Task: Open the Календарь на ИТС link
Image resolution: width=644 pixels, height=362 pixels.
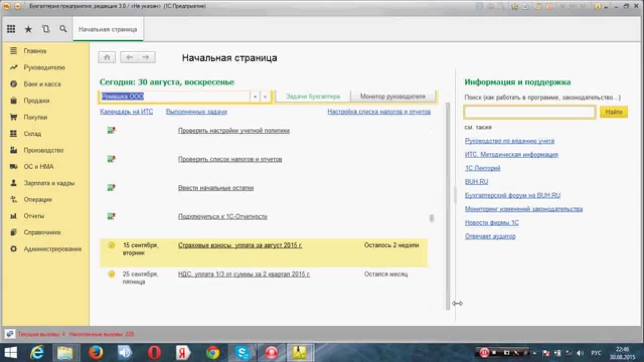Action: (x=126, y=112)
